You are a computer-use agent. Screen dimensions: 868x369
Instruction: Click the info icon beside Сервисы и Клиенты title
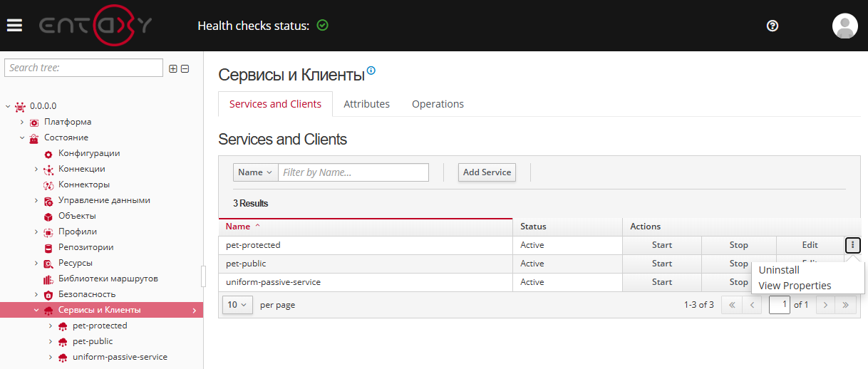371,71
